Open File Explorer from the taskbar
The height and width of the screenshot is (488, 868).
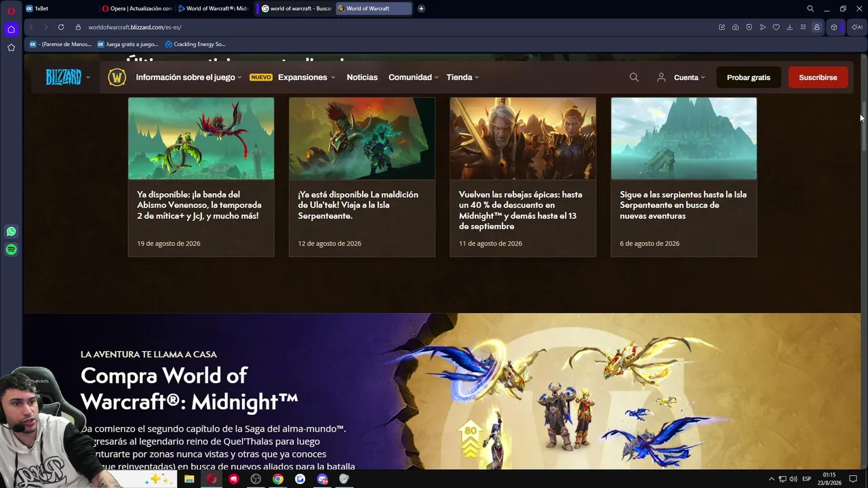click(x=189, y=479)
